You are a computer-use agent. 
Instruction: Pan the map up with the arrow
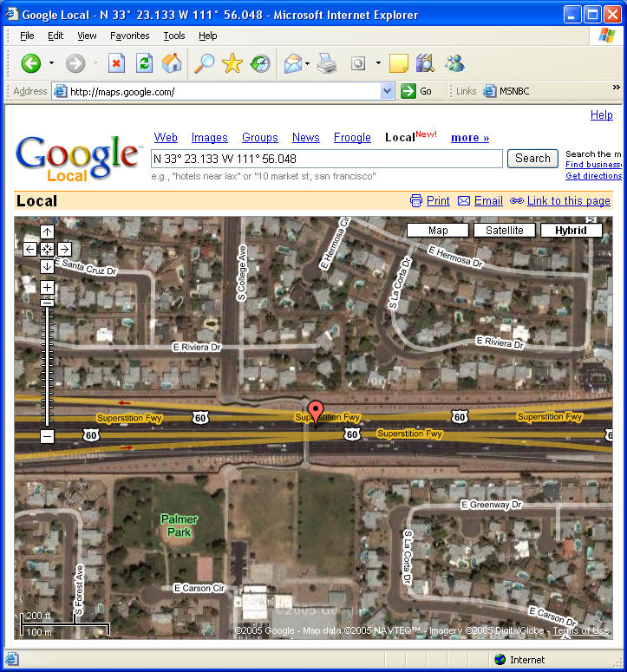(x=47, y=232)
